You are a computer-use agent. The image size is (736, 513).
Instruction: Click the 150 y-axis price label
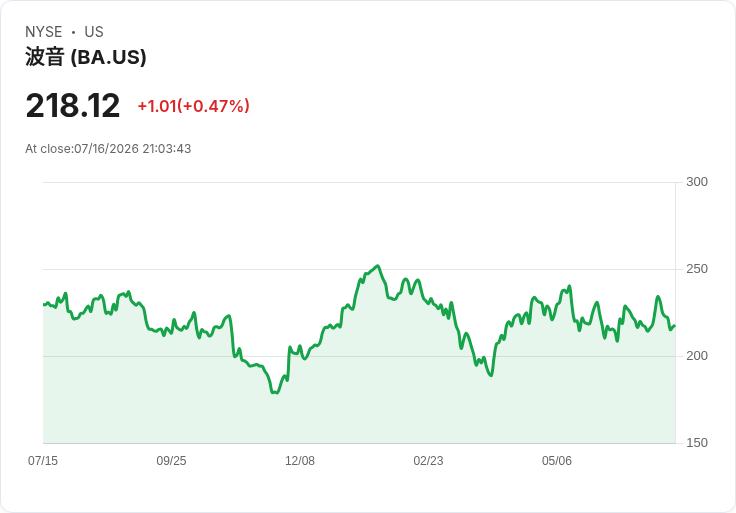pos(697,443)
